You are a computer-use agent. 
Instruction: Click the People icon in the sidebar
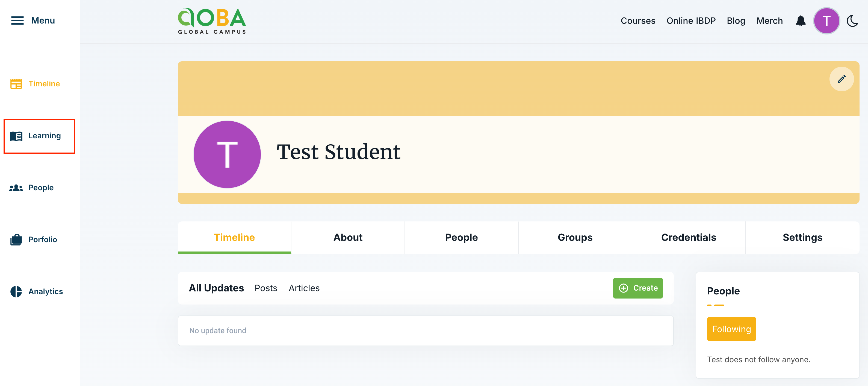tap(16, 188)
